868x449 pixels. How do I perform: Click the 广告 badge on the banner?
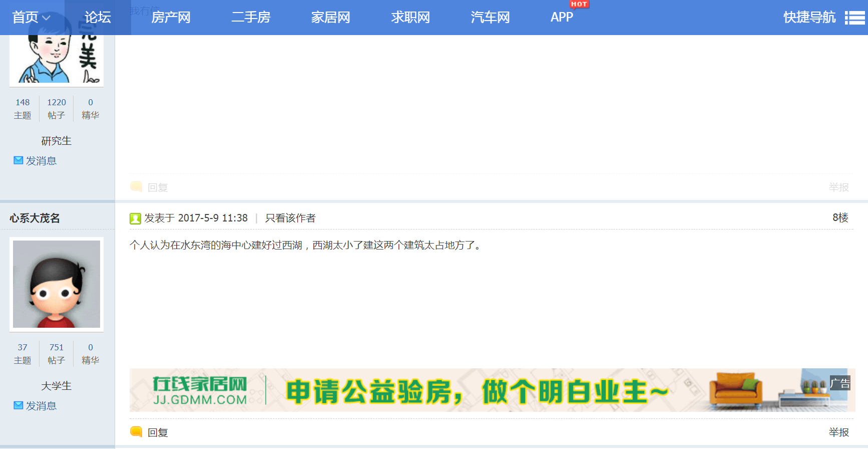[839, 383]
